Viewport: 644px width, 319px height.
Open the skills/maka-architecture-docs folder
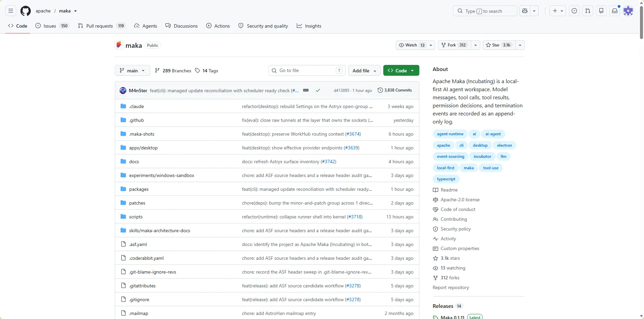click(160, 231)
